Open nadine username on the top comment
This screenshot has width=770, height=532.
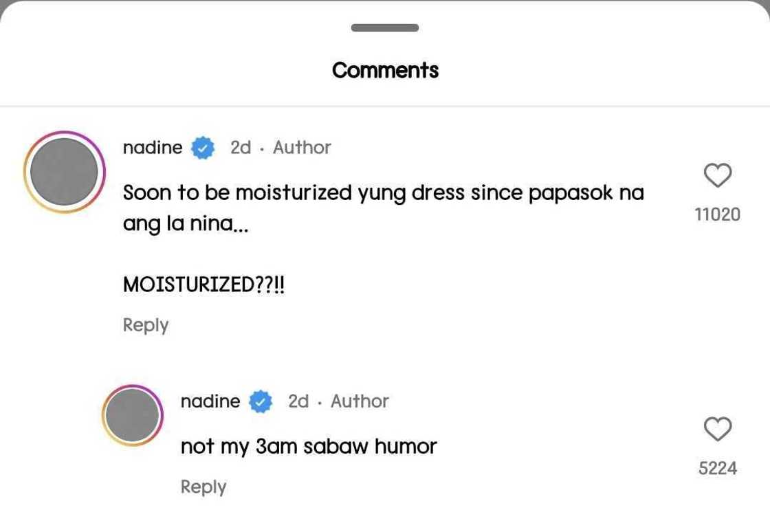pyautogui.click(x=153, y=147)
